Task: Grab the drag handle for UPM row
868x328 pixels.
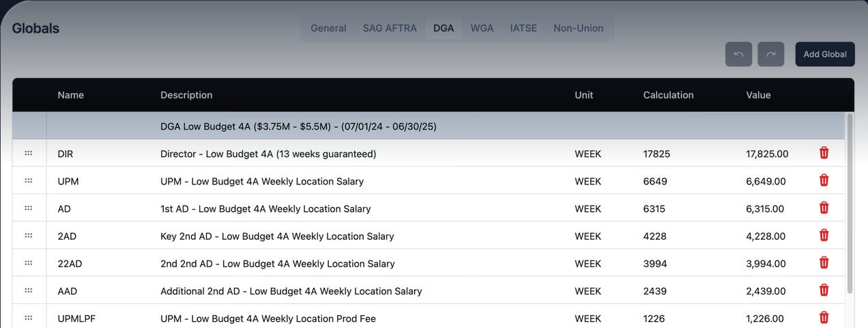Action: tap(29, 181)
